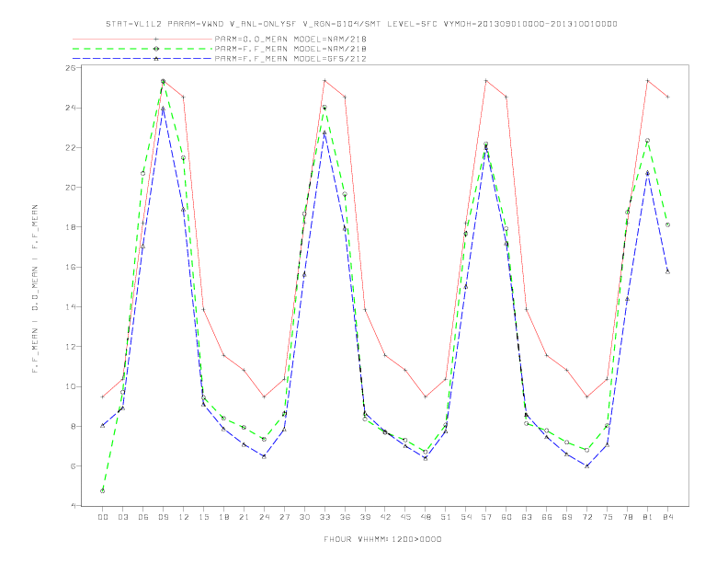Click x-axis forecast hour label 81
The image size is (728, 563).
click(x=648, y=517)
